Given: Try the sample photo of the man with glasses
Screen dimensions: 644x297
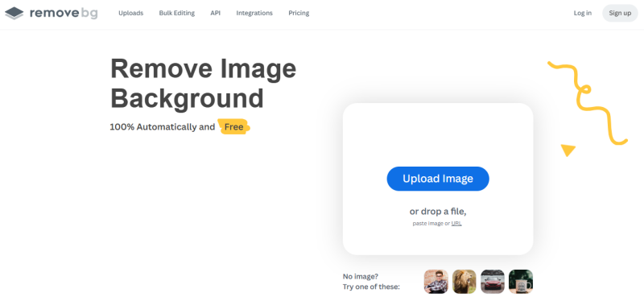Looking at the screenshot, I should coord(436,282).
